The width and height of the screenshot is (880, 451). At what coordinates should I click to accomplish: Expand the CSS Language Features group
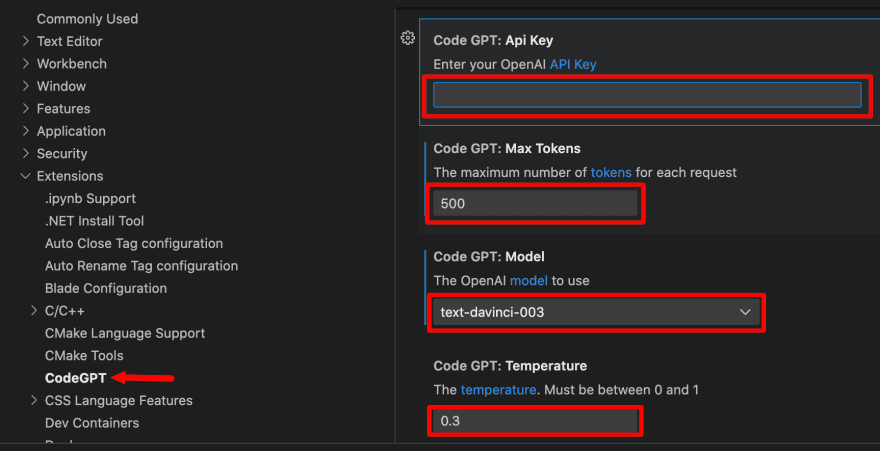pyautogui.click(x=35, y=401)
